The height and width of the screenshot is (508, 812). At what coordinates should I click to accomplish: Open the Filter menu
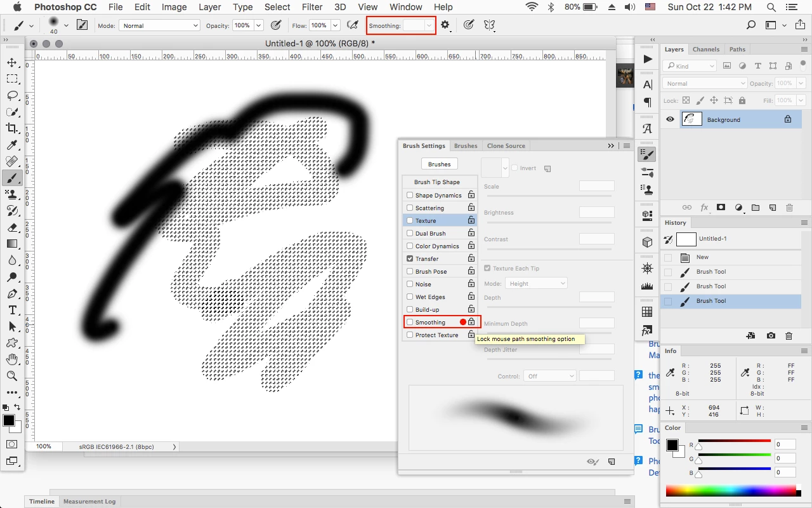tap(312, 7)
